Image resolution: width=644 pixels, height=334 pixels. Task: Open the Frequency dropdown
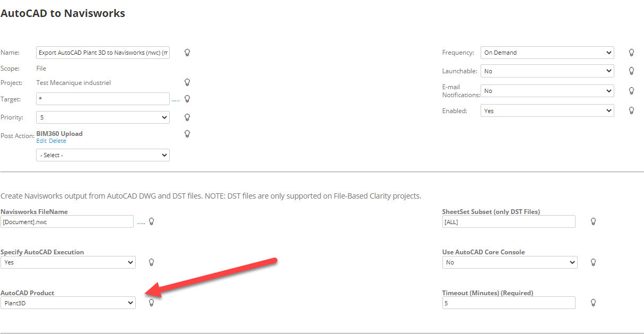point(547,53)
